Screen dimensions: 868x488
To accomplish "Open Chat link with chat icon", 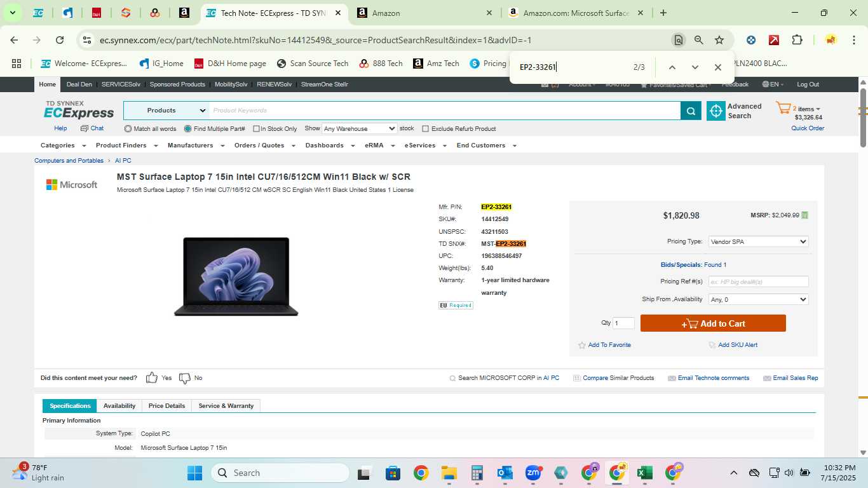I will tap(92, 128).
